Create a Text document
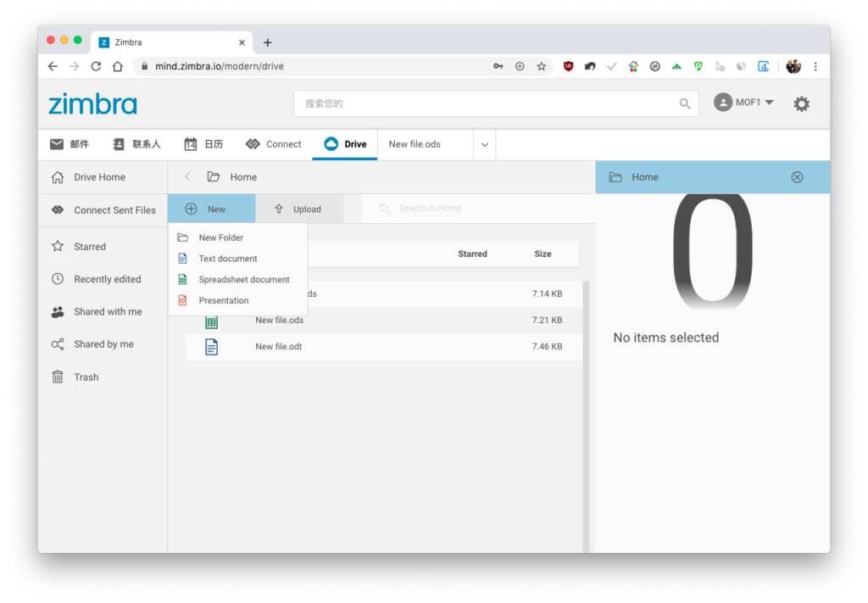The height and width of the screenshot is (603, 868). coord(238,259)
